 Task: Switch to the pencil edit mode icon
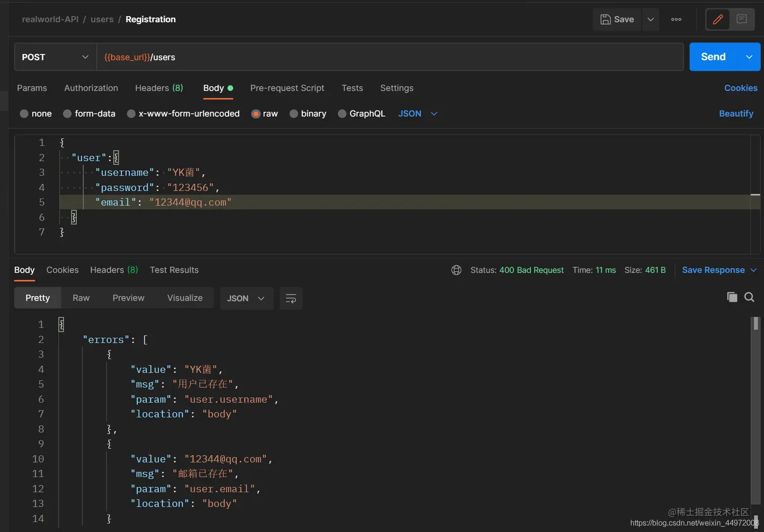(718, 19)
